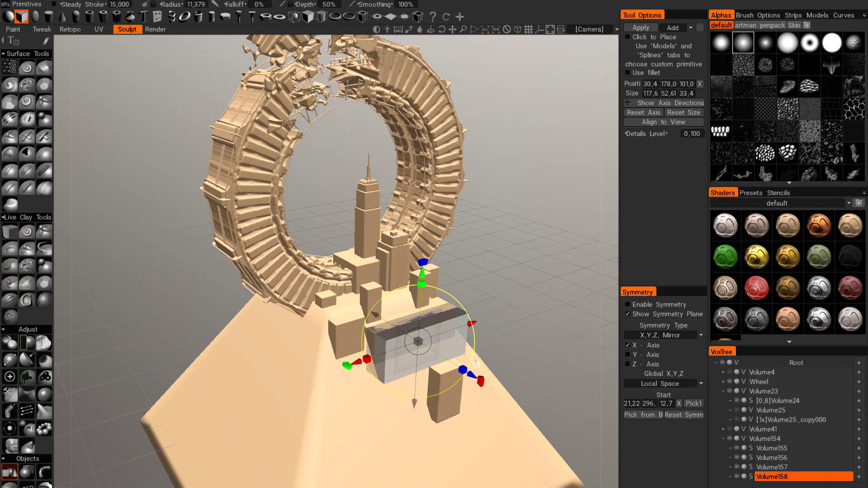Screen dimensions: 868x488
Task: Click the Reset Size button
Action: coord(684,112)
